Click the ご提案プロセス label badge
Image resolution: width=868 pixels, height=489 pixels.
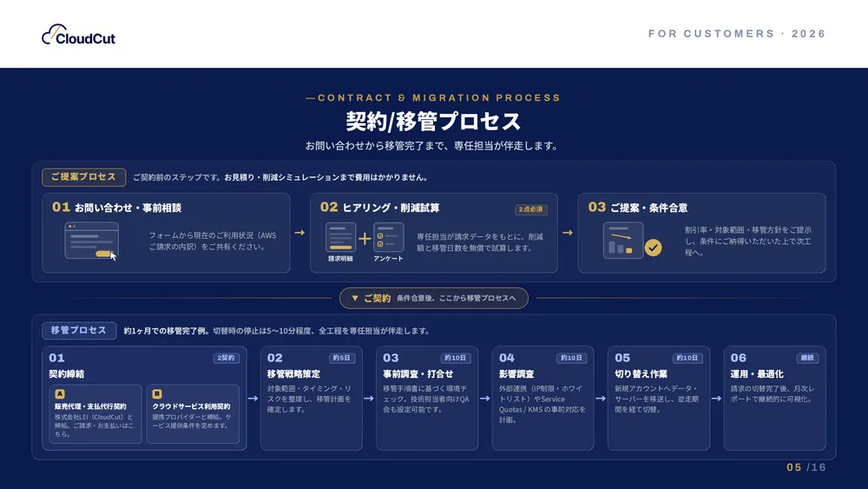tap(83, 177)
